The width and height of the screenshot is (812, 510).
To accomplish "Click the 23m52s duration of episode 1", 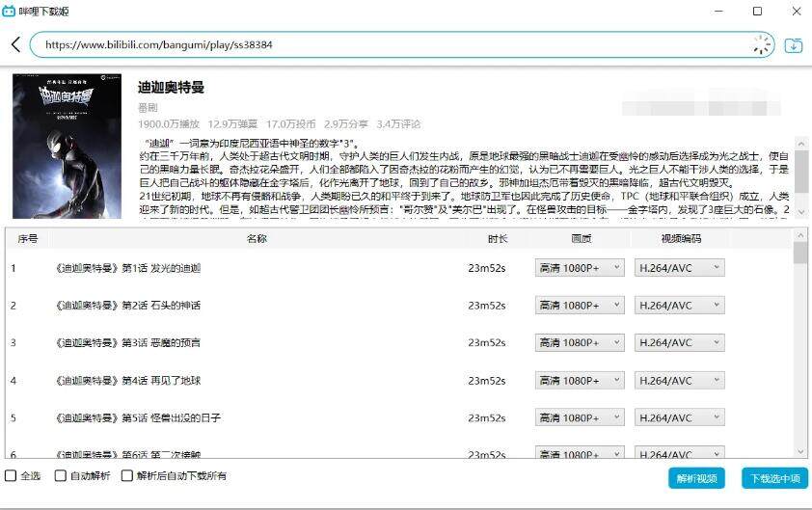I will click(x=487, y=268).
